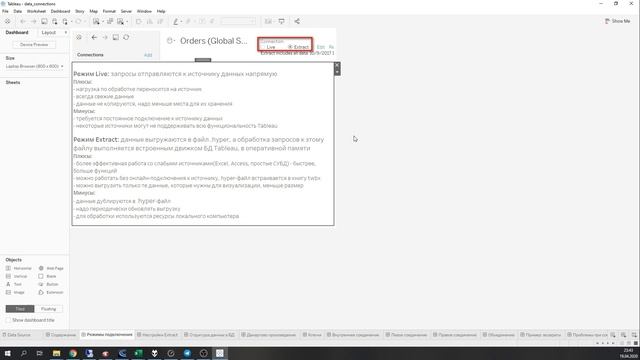Expand the dropdown arrow next to Layout tab
The height and width of the screenshot is (360, 640).
65,32
